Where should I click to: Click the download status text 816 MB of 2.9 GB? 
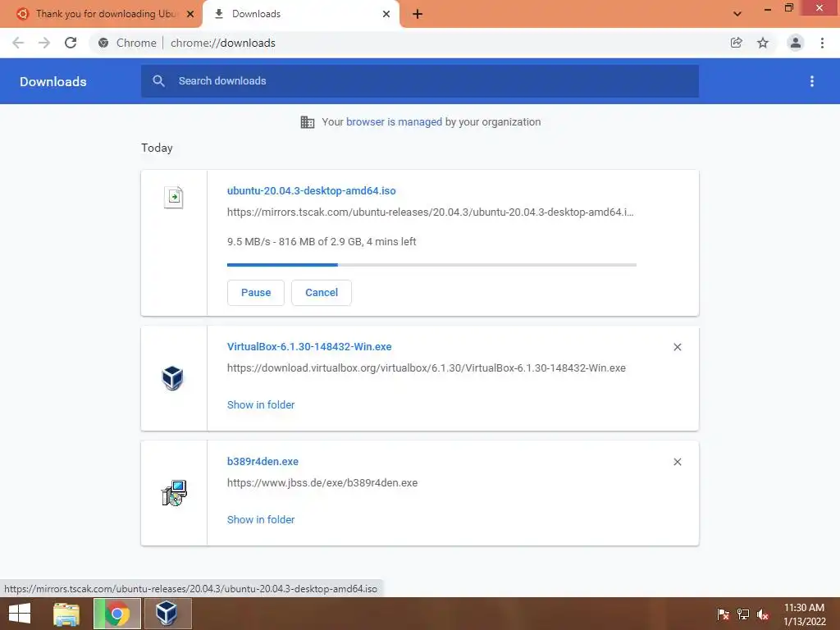tap(322, 242)
